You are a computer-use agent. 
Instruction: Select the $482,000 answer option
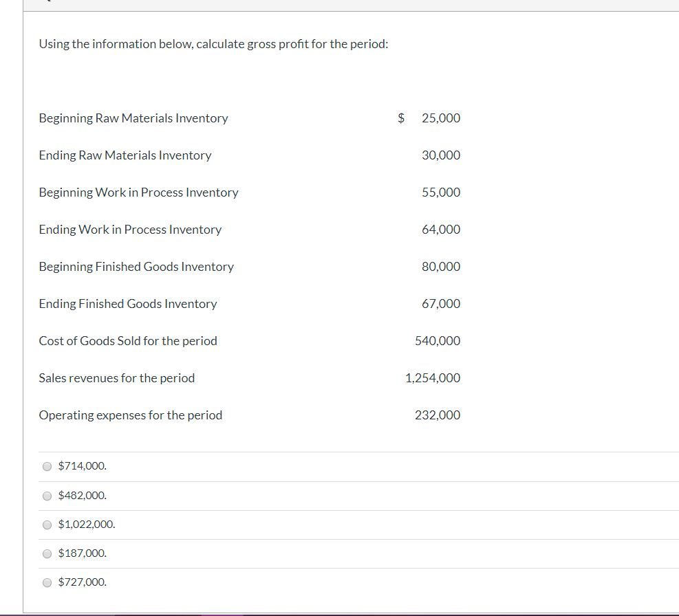(x=47, y=495)
